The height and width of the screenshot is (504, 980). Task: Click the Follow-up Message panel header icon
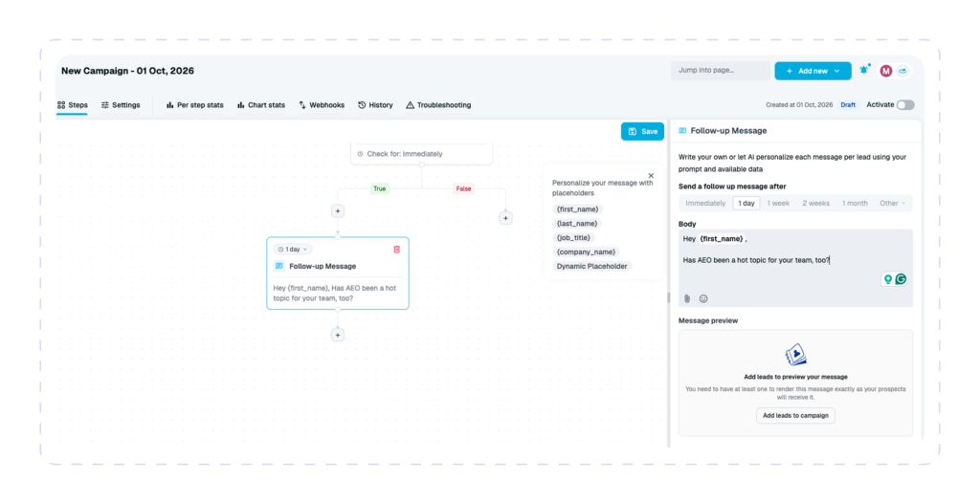[x=682, y=131]
